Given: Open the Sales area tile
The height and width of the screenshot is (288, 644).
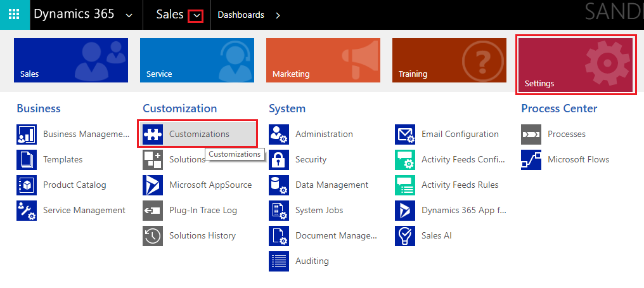Looking at the screenshot, I should point(71,60).
